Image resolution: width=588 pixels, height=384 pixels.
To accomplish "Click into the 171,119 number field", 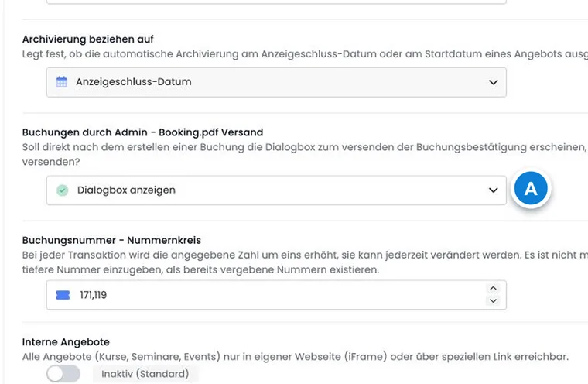I will pyautogui.click(x=276, y=295).
